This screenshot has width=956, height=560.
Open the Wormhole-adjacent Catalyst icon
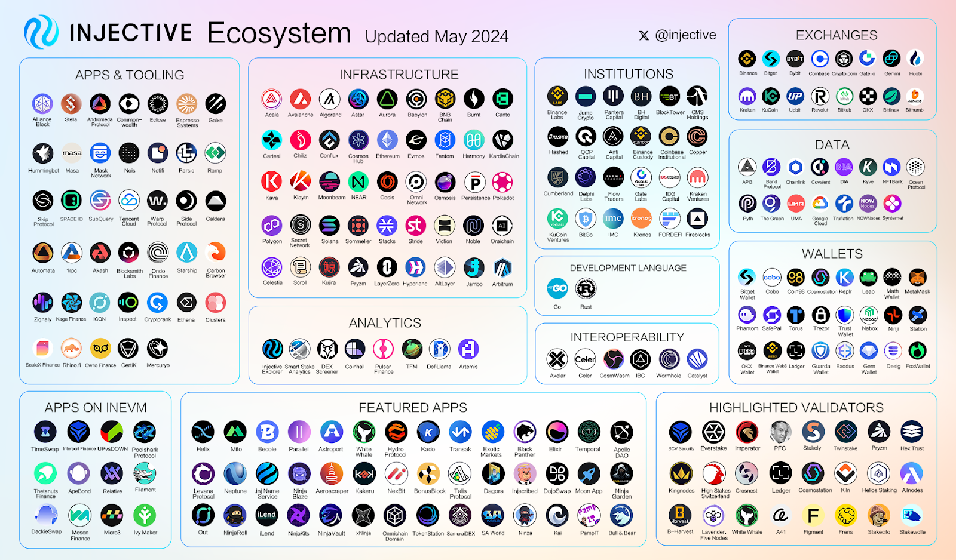(697, 359)
